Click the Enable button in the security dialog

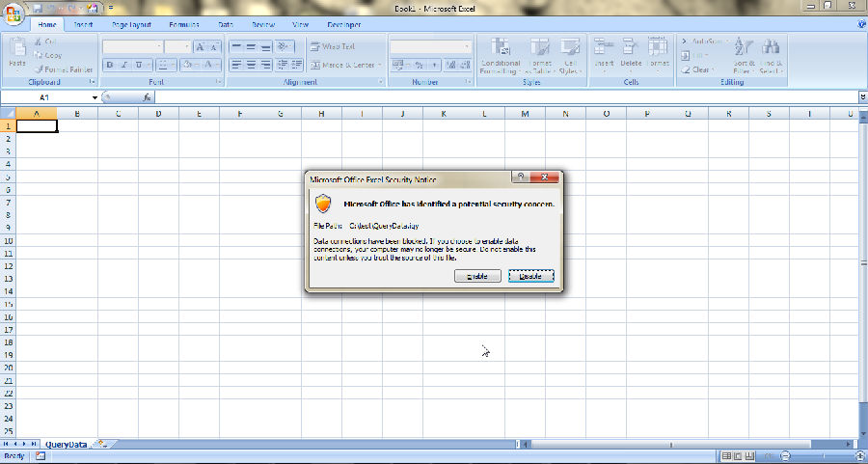coord(477,276)
